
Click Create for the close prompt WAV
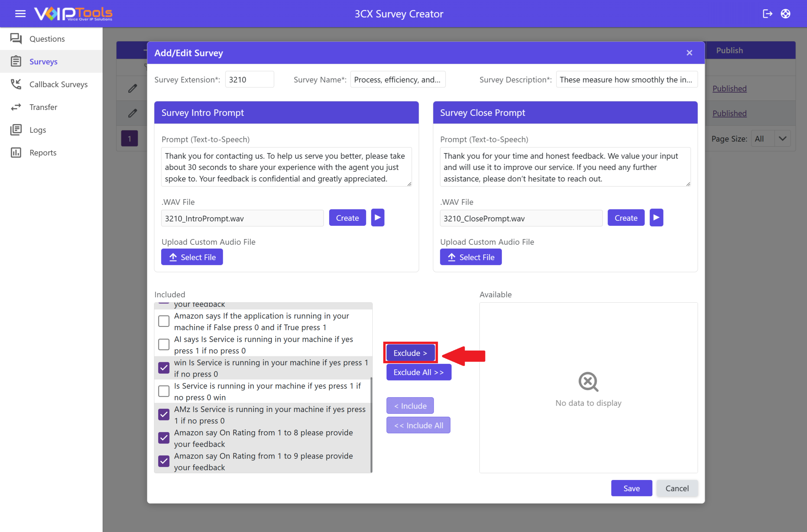626,217
